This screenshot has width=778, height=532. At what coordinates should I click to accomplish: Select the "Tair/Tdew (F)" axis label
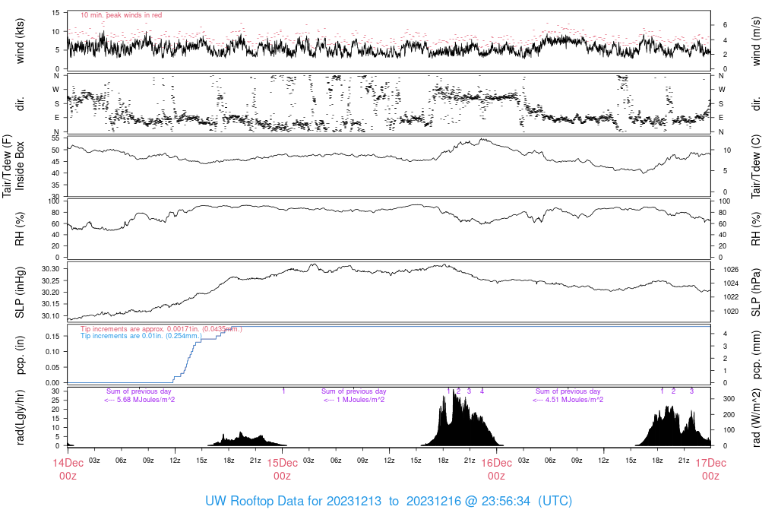[x=8, y=166]
